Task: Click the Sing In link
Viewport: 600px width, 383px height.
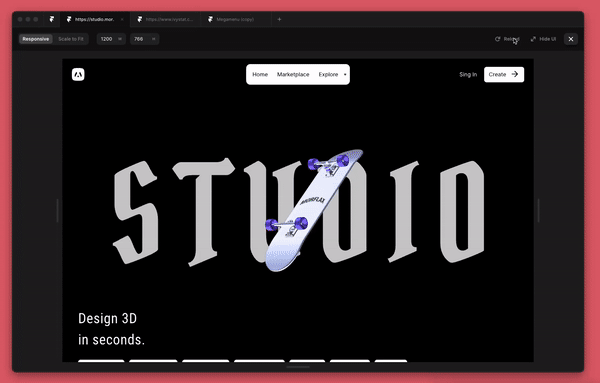Action: pyautogui.click(x=468, y=74)
